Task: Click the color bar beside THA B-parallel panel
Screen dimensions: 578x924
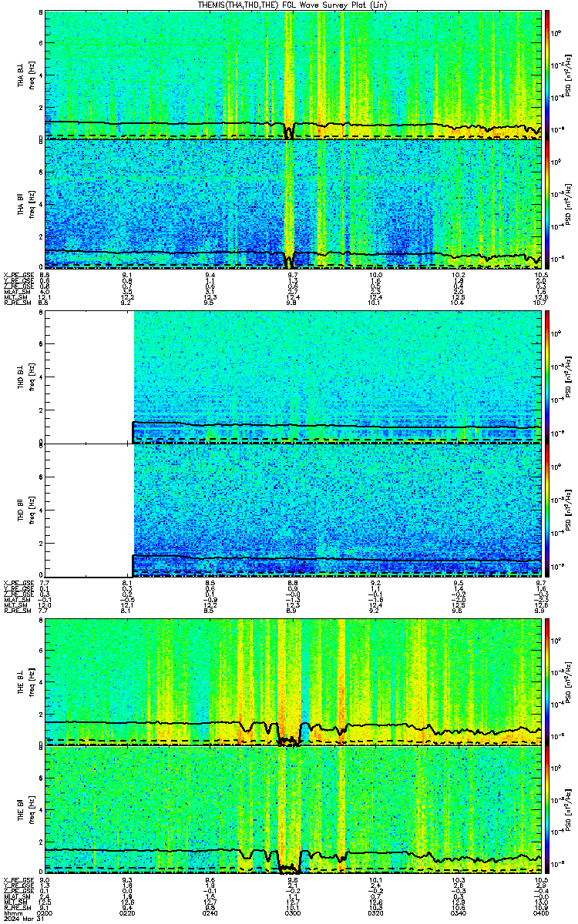Action: pos(547,204)
